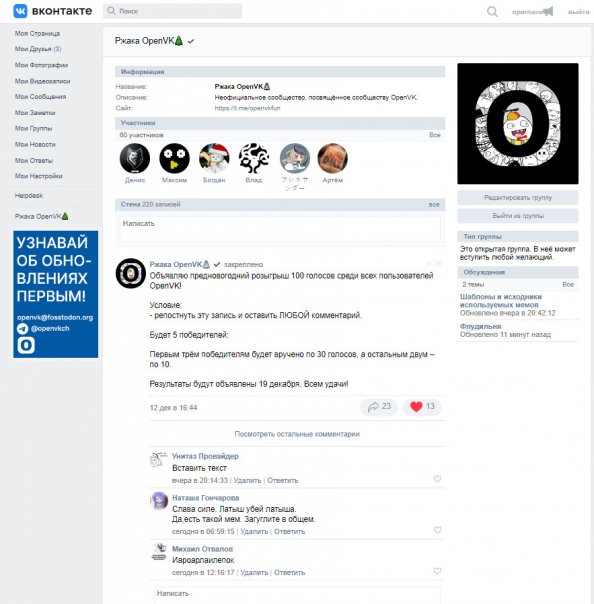Click the comment Написать field at bottom
Image resolution: width=594 pixels, height=604 pixels.
pyautogui.click(x=297, y=595)
